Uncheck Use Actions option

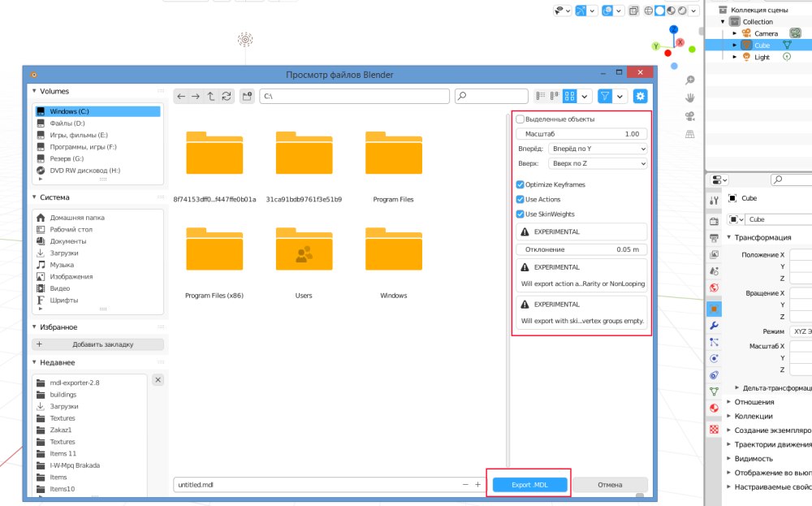(x=520, y=200)
